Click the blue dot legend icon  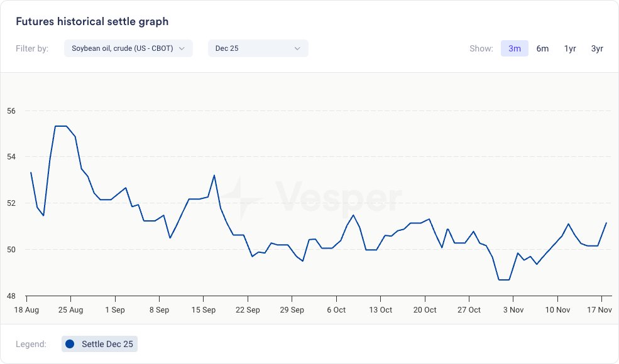click(x=70, y=344)
